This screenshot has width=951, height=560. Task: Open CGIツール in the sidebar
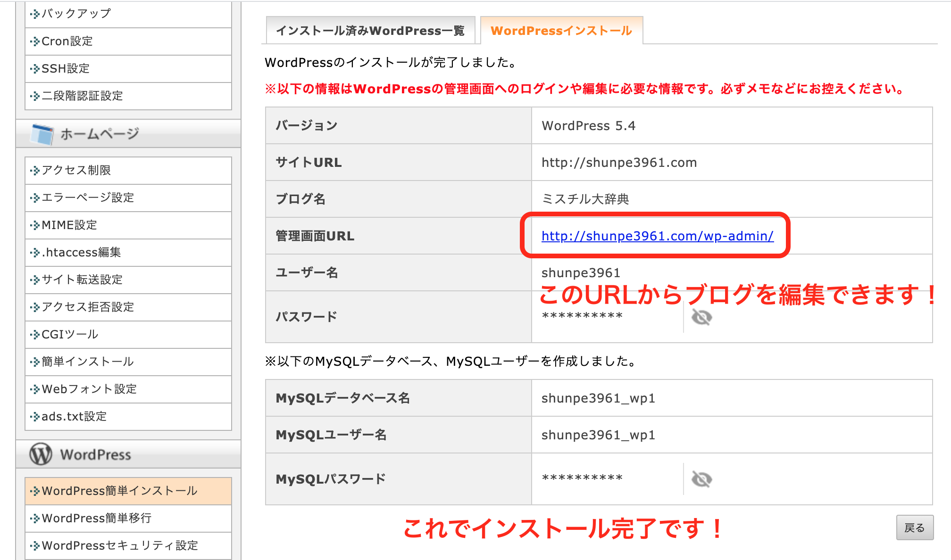point(128,334)
